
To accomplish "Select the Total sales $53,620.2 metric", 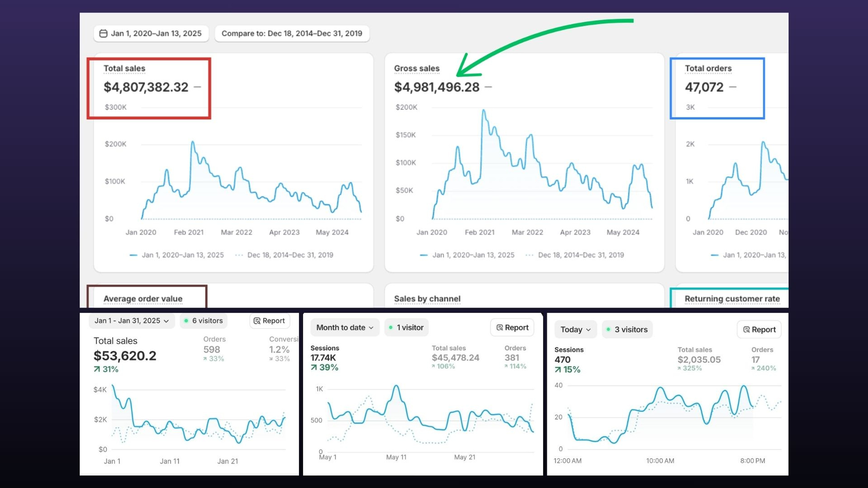I will (125, 354).
